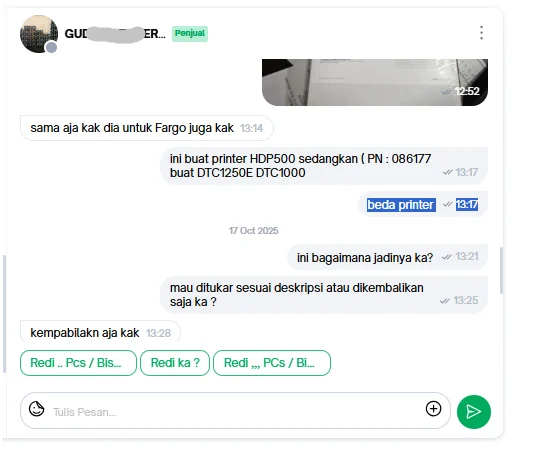Image resolution: width=535 pixels, height=463 pixels.
Task: Click the plus attachment icon
Action: (433, 409)
